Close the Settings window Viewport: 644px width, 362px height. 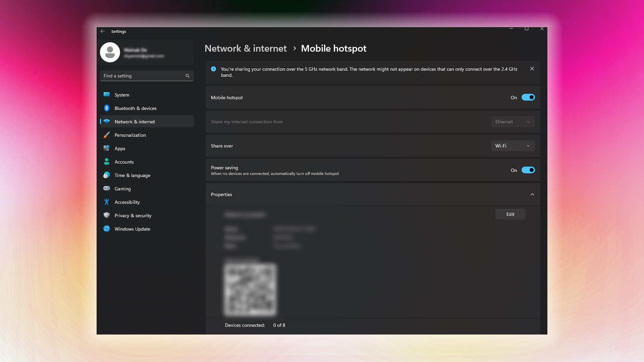tap(542, 29)
